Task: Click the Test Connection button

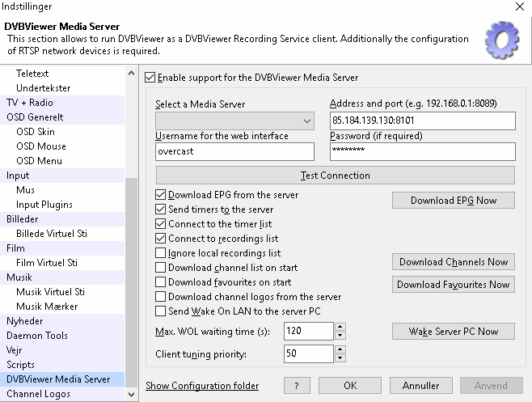Action: pos(336,176)
